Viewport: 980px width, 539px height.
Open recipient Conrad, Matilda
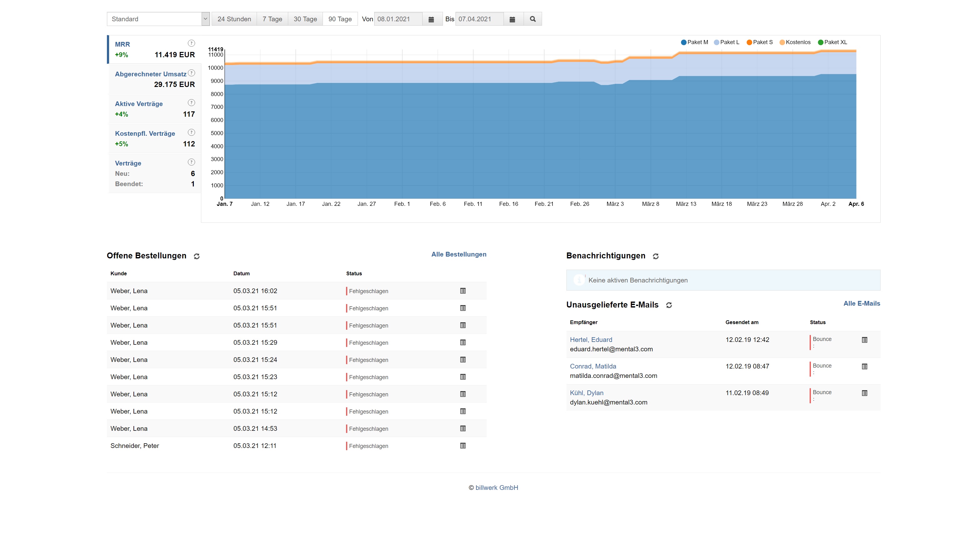click(593, 366)
